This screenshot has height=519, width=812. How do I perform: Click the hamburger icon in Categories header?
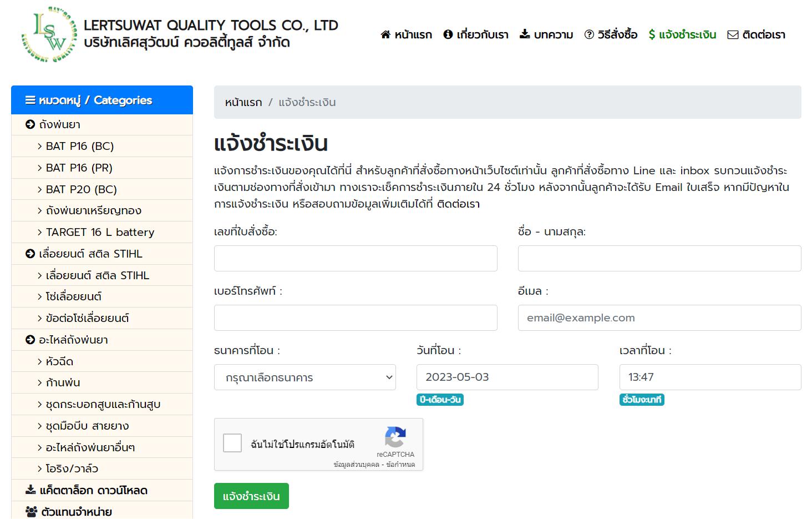pyautogui.click(x=31, y=100)
